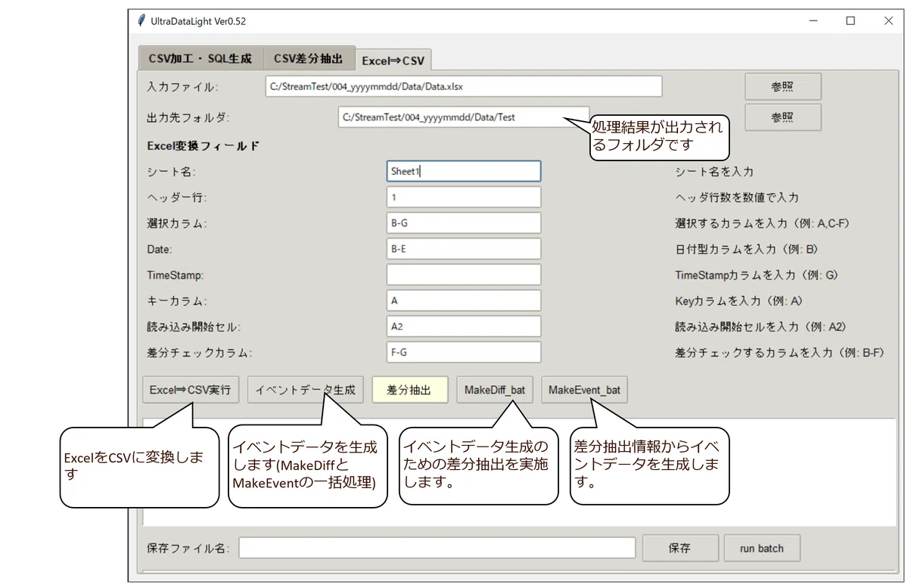
Task: Click the window title UltraDataLight Ver0.52
Action: (x=198, y=21)
